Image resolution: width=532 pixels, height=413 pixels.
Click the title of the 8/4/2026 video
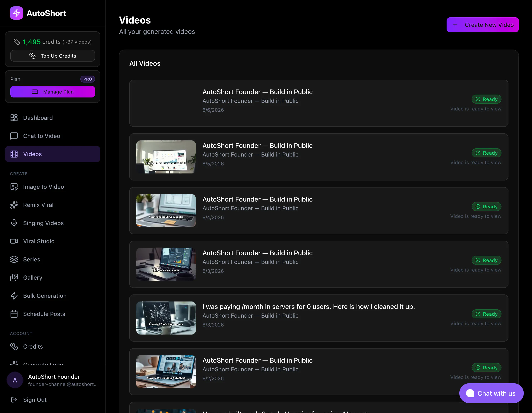coord(258,199)
